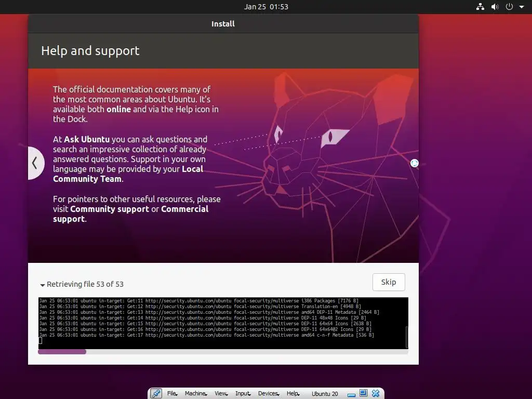Open the VirtualBox View menu
The image size is (532, 399).
(x=221, y=394)
